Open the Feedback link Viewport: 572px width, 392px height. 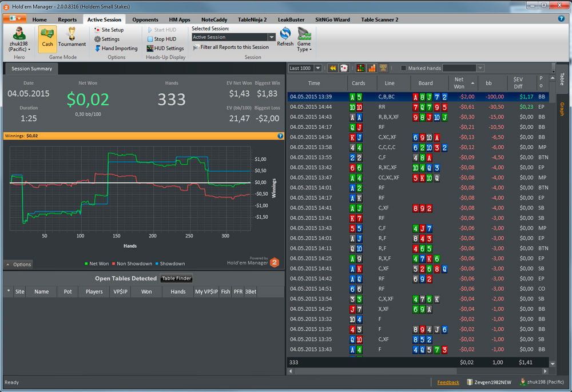coord(448,382)
